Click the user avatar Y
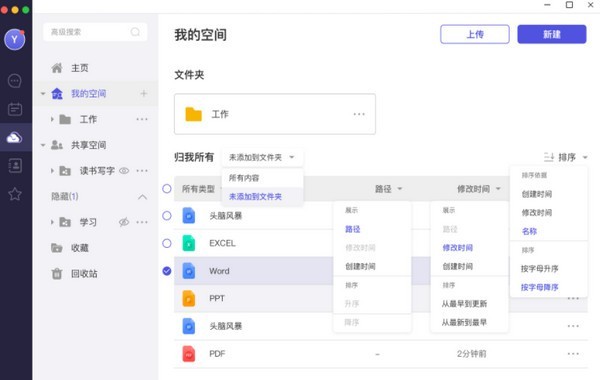Image resolution: width=600 pixels, height=380 pixels. click(x=15, y=39)
